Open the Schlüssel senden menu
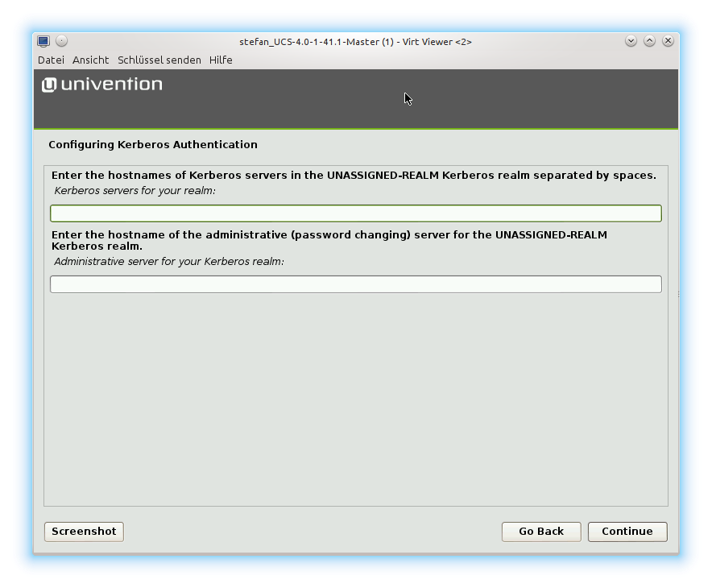Image resolution: width=712 pixels, height=588 pixels. coord(159,60)
